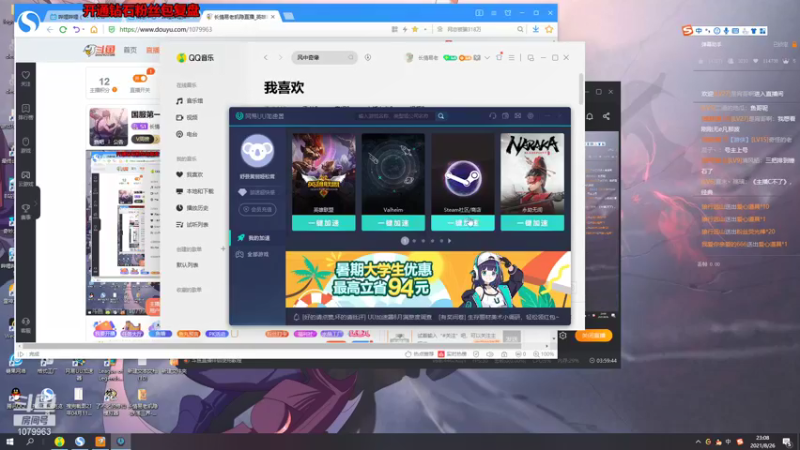Click the notification bell in UU footer
This screenshot has width=800, height=450.
tap(296, 317)
